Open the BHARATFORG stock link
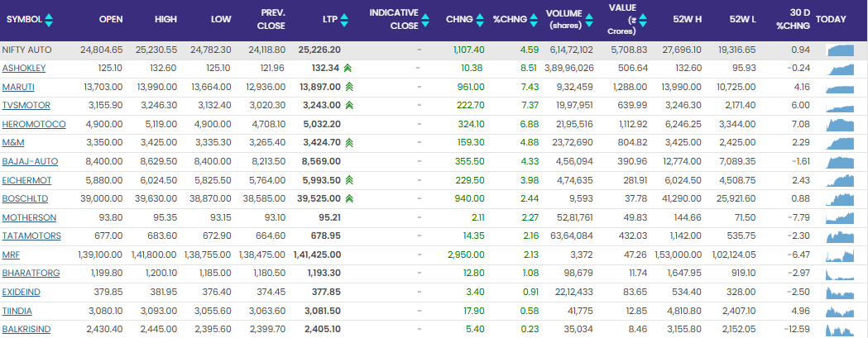Screen dimensions: 868x338 point(31,274)
